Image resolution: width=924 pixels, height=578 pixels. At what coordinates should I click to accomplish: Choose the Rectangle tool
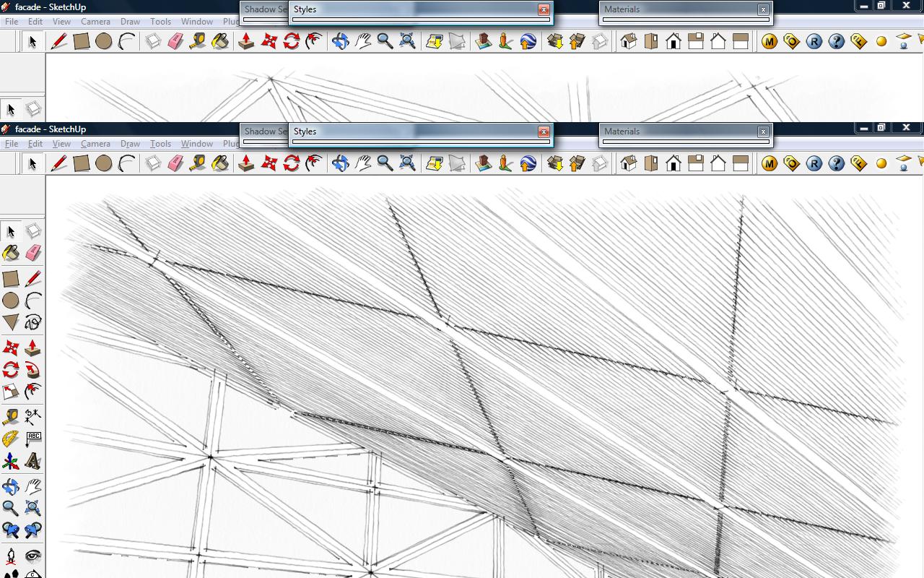pos(12,278)
